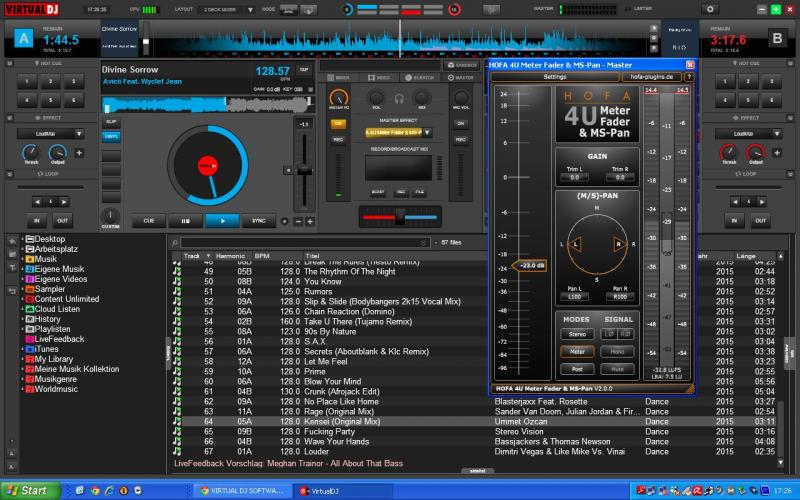Toggle the Meter mode in HOFA plugin
This screenshot has width=800, height=500.
[577, 352]
